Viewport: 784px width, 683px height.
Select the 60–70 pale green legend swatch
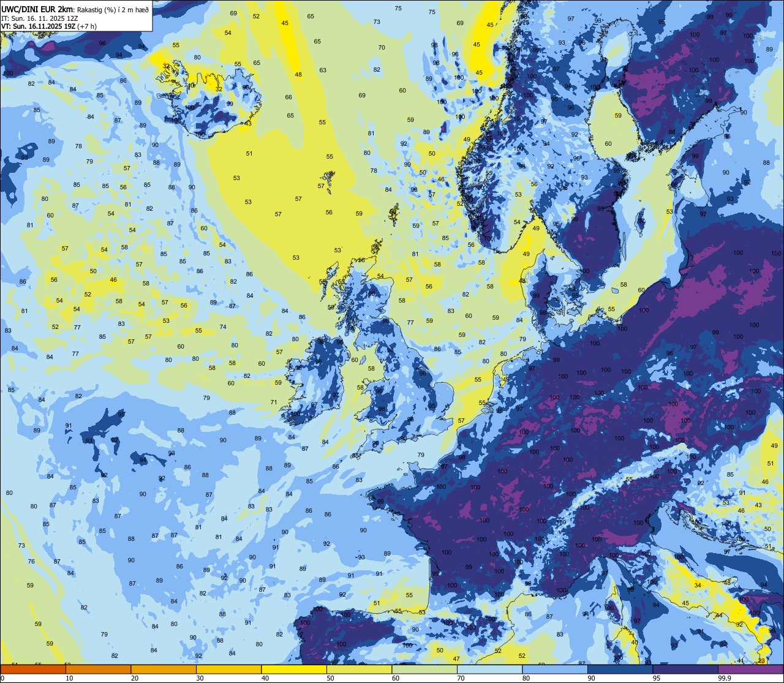click(424, 669)
